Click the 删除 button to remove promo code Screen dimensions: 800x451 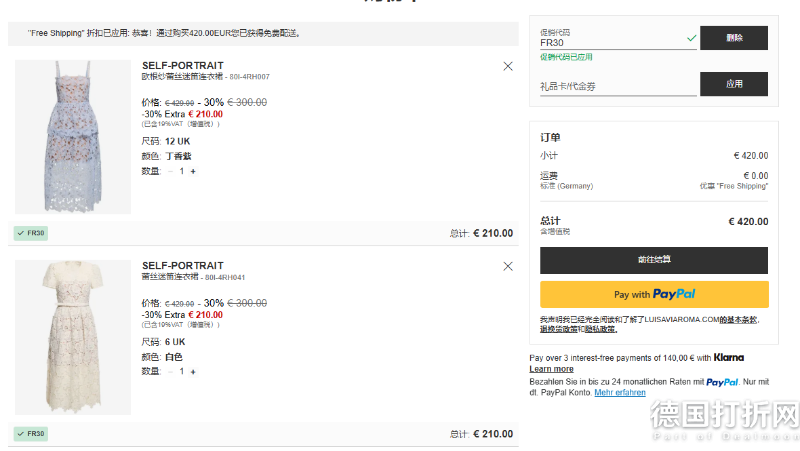pyautogui.click(x=734, y=38)
